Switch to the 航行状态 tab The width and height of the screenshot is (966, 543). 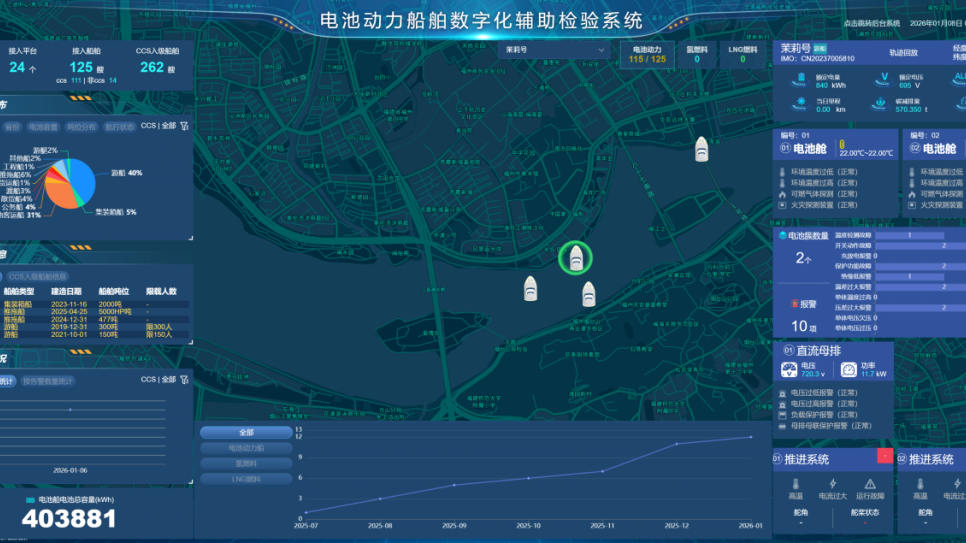(x=120, y=127)
